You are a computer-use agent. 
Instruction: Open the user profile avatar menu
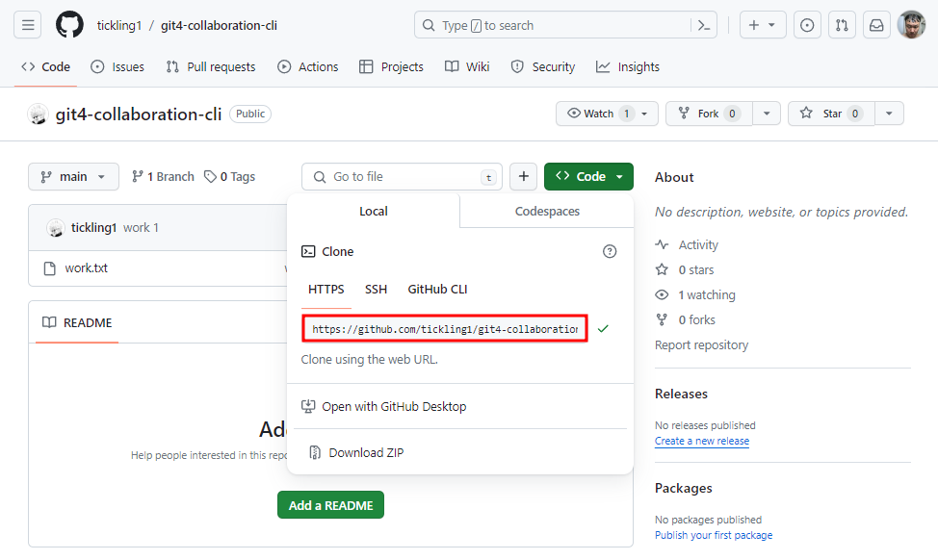911,25
